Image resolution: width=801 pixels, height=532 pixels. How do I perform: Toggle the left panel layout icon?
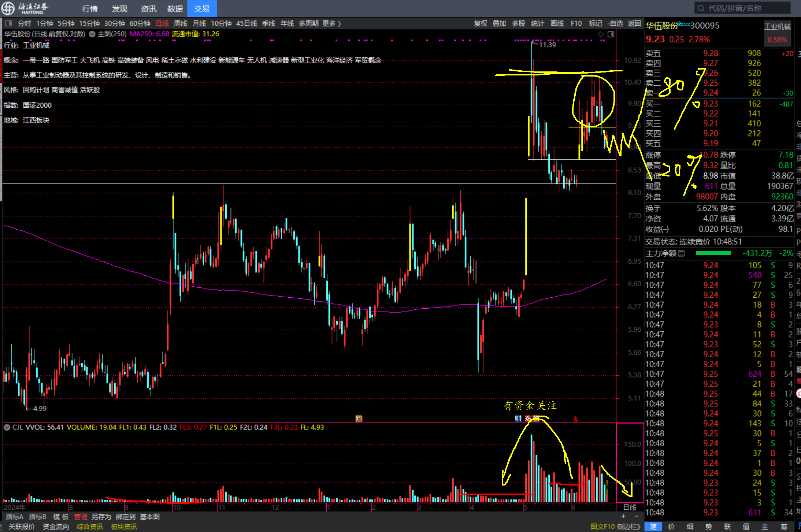(9, 23)
